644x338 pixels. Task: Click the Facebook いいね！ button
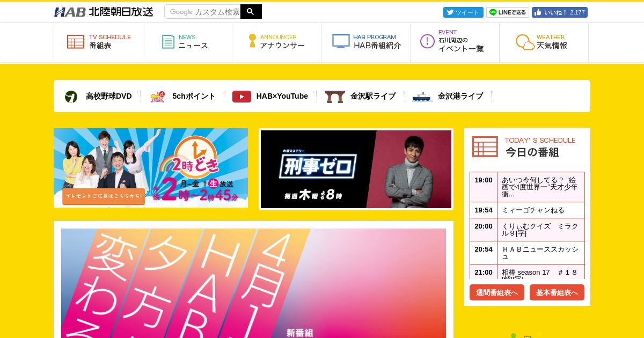[x=560, y=12]
